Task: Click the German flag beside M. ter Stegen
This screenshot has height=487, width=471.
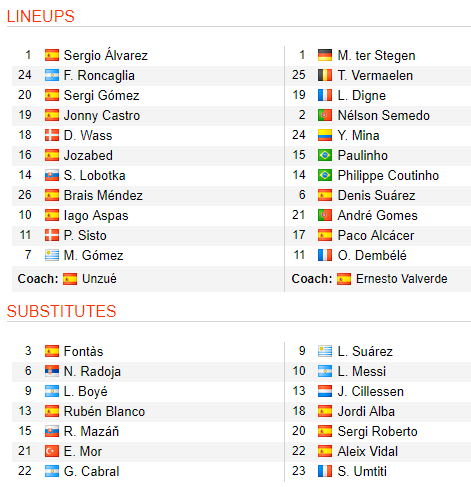Action: pyautogui.click(x=325, y=55)
